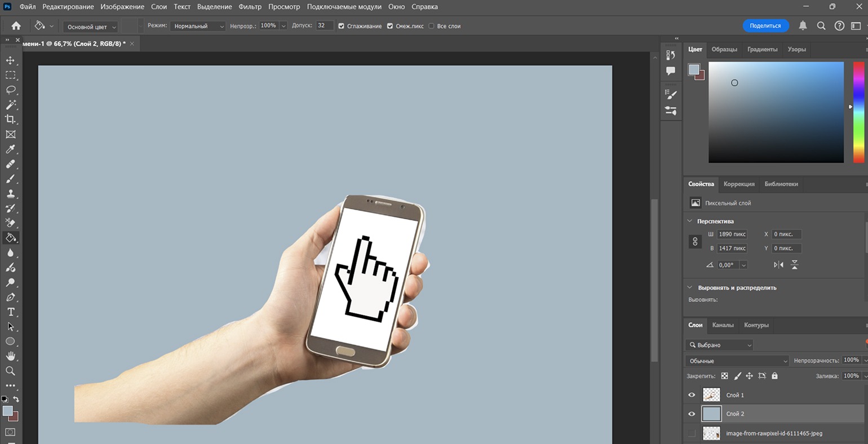Select the Move tool
The height and width of the screenshot is (444, 868).
(x=10, y=60)
